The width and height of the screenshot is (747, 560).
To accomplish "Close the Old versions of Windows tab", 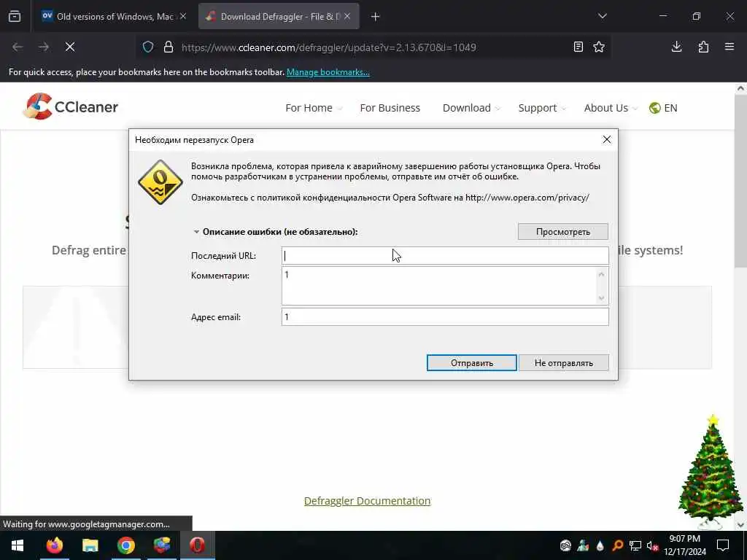I will [x=183, y=16].
